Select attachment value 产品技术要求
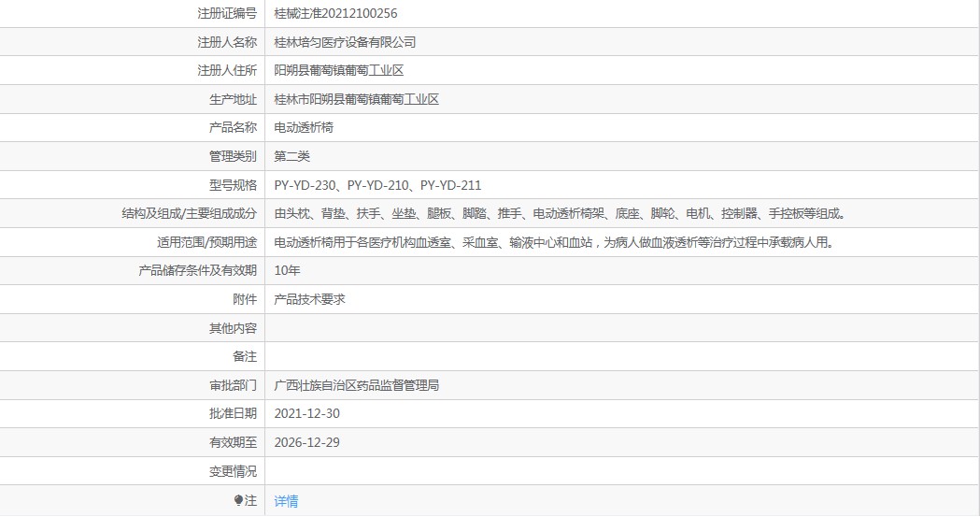This screenshot has width=980, height=517. coord(309,299)
